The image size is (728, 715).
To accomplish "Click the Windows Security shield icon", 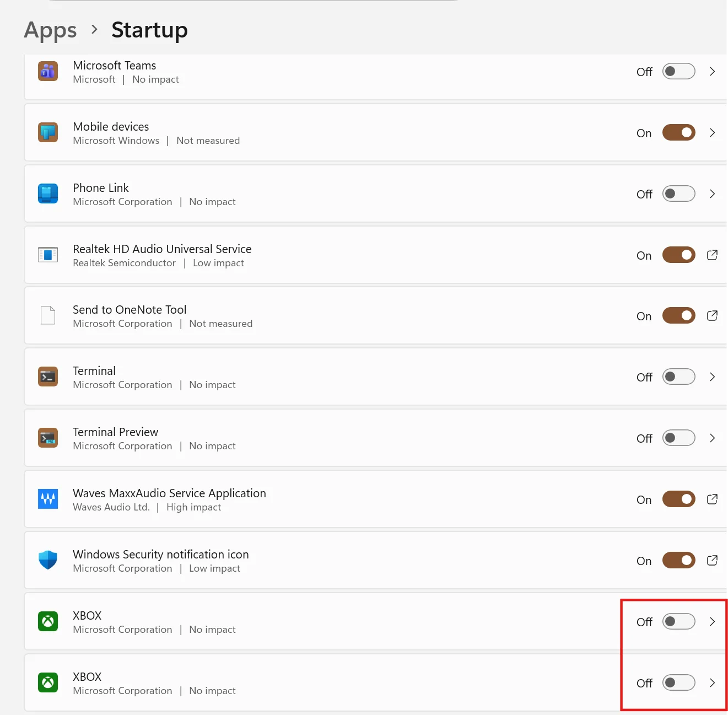I will 48,561.
